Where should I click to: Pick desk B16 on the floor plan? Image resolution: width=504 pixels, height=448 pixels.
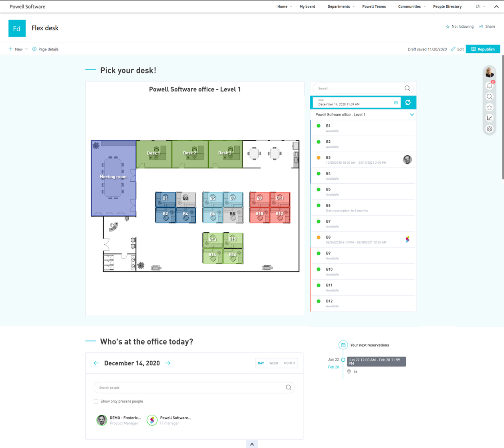pyautogui.click(x=233, y=255)
